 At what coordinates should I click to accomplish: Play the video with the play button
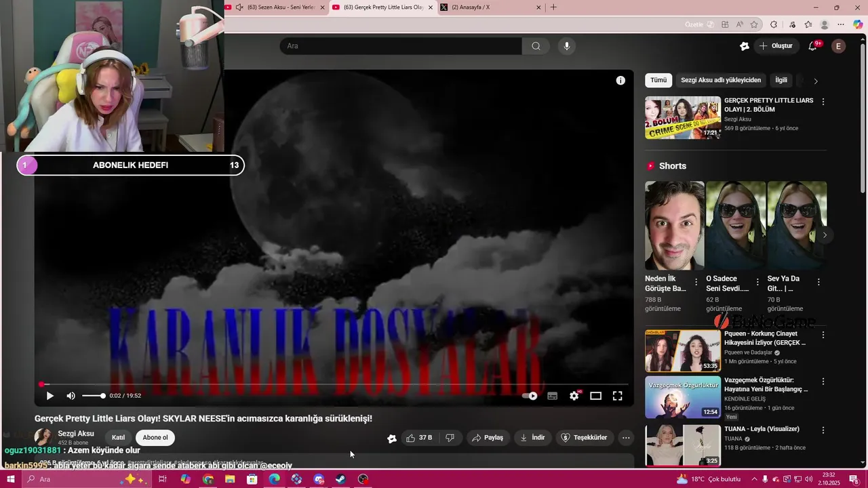tap(50, 396)
